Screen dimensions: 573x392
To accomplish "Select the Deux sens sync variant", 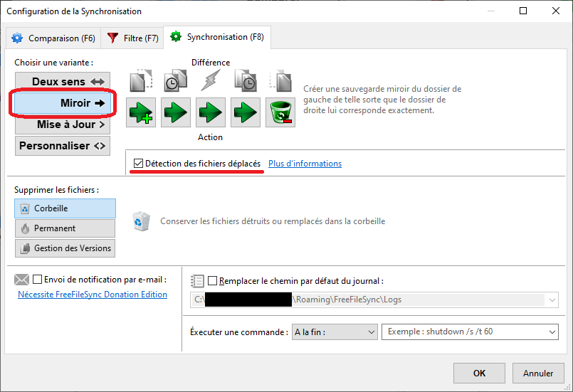I will (x=65, y=82).
